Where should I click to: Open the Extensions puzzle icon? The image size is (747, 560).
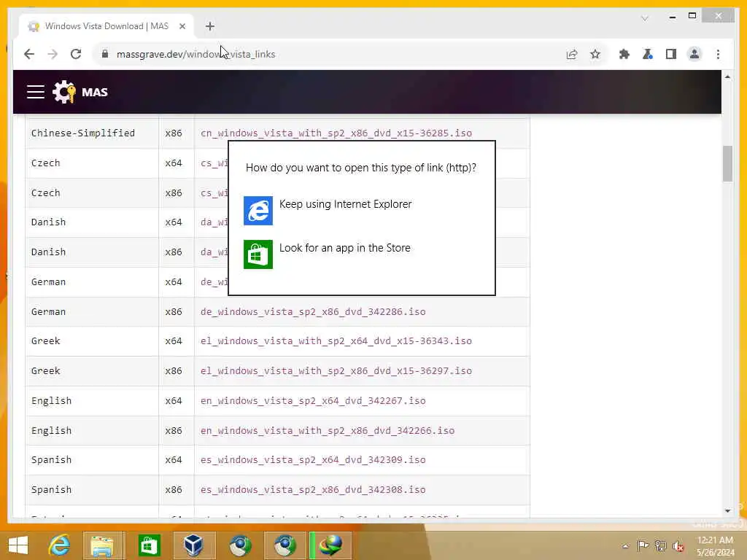624,54
